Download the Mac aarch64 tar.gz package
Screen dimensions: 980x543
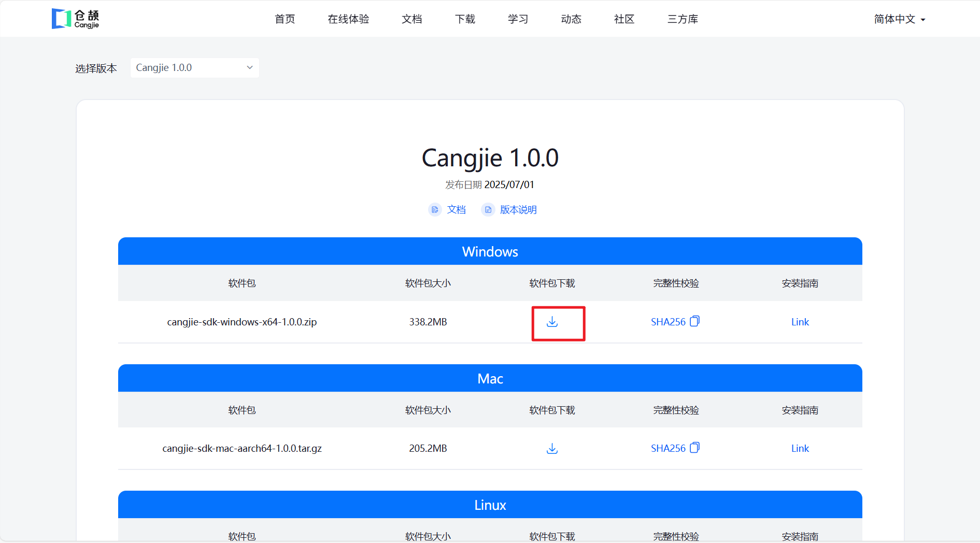pos(552,449)
